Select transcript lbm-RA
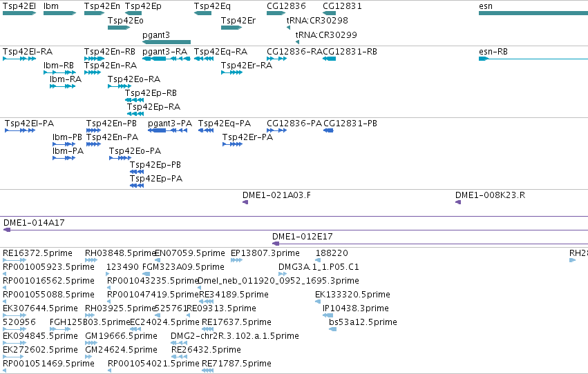Screen dimensions: 588x374 coord(63,86)
